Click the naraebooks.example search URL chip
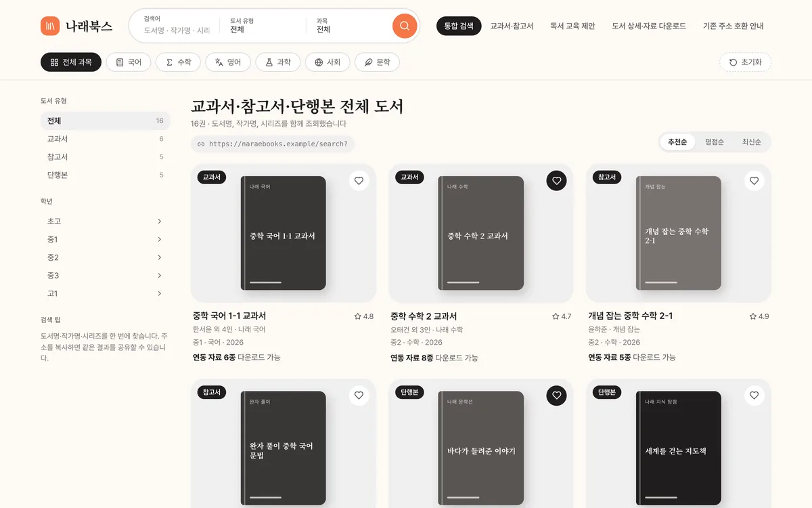812x508 pixels. click(273, 144)
